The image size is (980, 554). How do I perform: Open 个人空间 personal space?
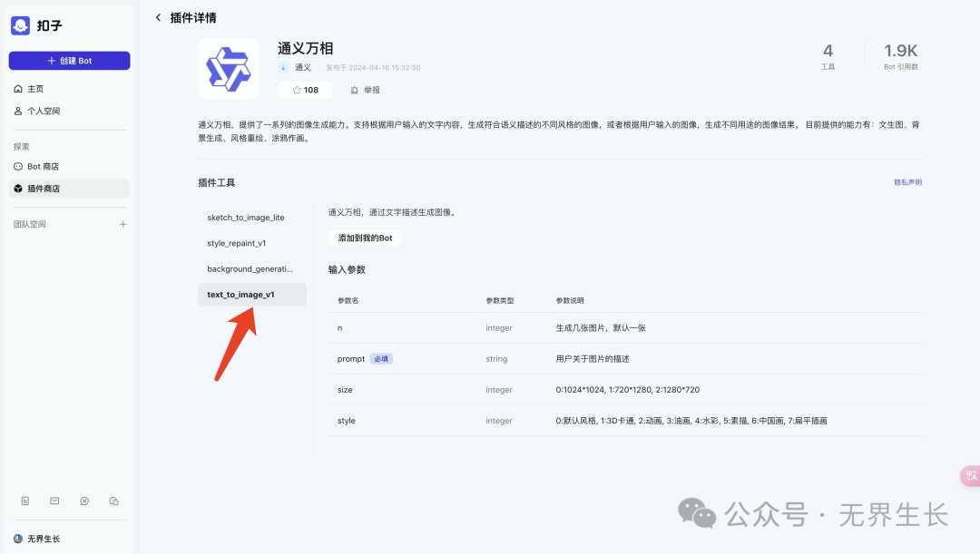[x=69, y=111]
